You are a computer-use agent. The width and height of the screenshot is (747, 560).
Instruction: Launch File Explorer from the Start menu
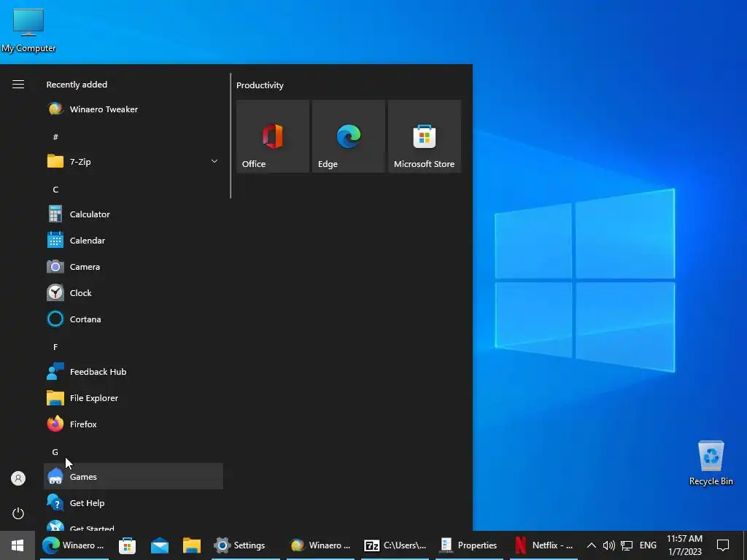point(133,397)
